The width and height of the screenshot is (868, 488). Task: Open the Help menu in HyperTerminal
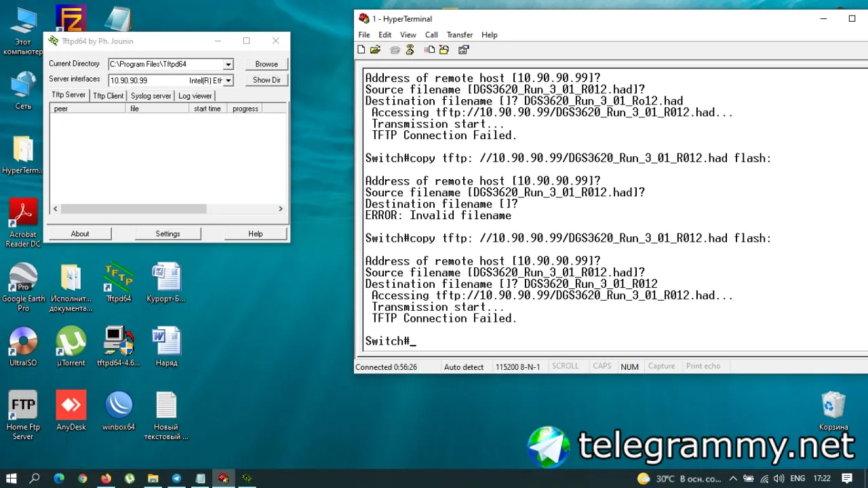coord(490,35)
